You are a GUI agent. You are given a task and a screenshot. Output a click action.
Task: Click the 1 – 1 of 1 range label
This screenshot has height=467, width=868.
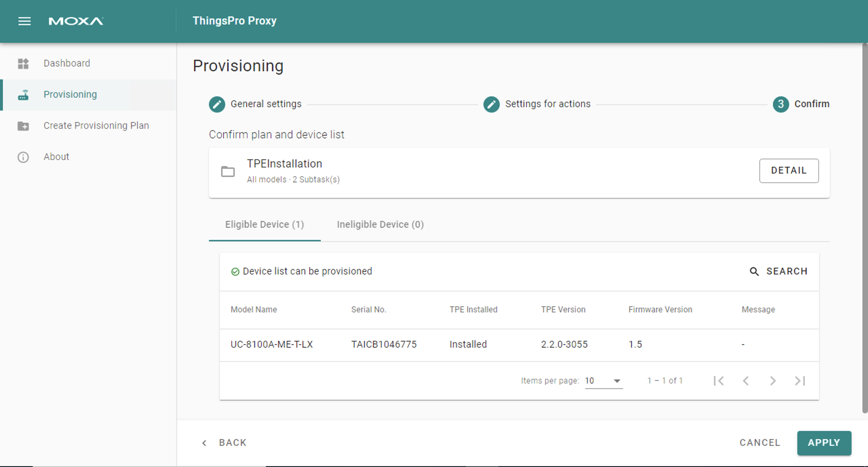pyautogui.click(x=665, y=381)
